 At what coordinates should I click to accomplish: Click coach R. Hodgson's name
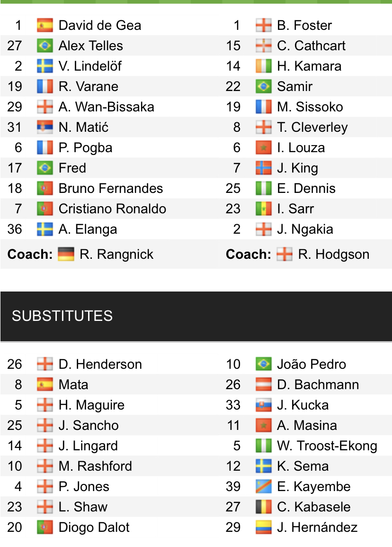(x=333, y=255)
